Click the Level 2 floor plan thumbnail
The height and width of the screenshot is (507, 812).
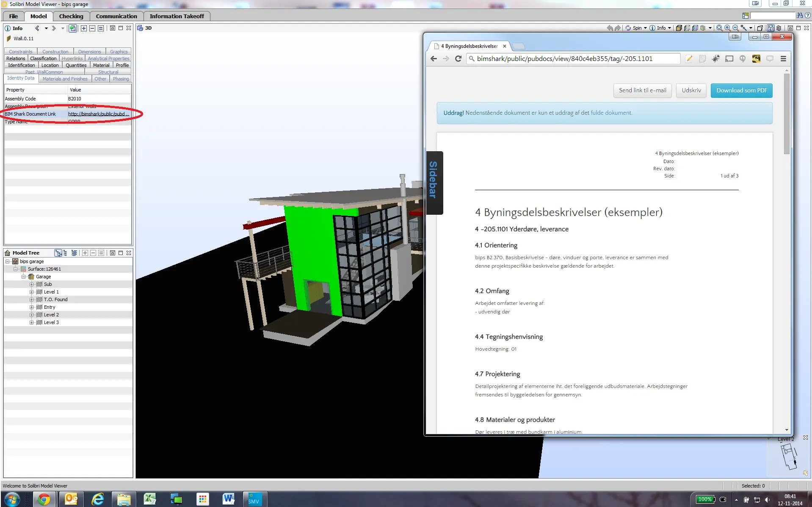pyautogui.click(x=789, y=457)
